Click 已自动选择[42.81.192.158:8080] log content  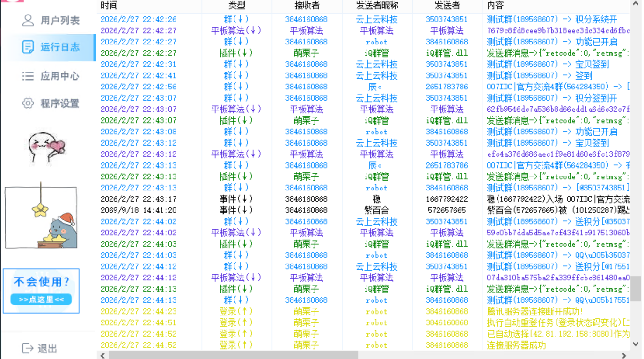(558, 334)
